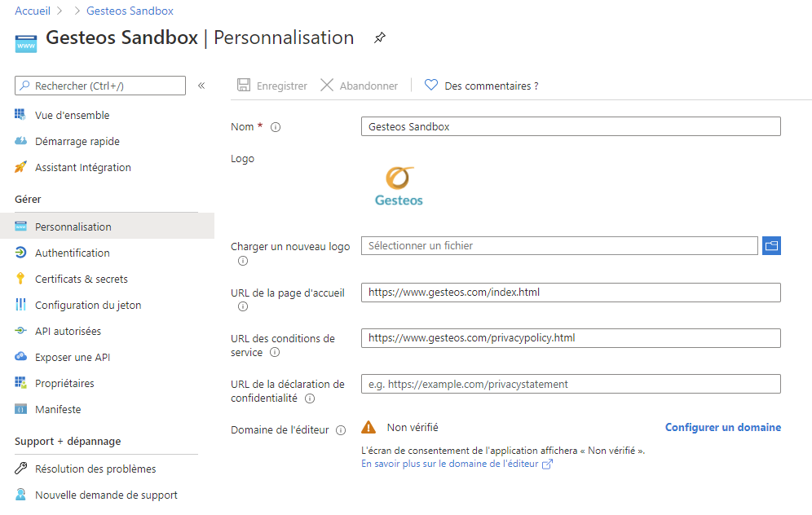Click the folder browse icon for logo upload

pos(771,245)
